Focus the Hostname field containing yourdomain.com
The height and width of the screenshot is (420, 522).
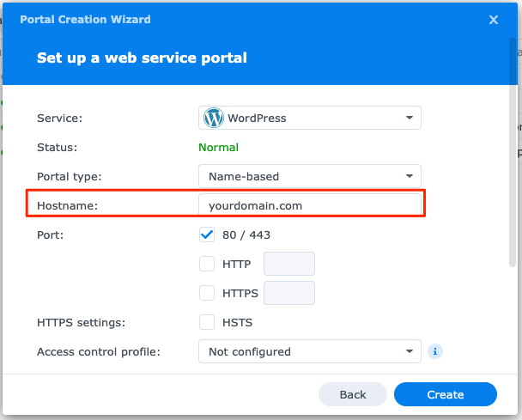click(309, 205)
